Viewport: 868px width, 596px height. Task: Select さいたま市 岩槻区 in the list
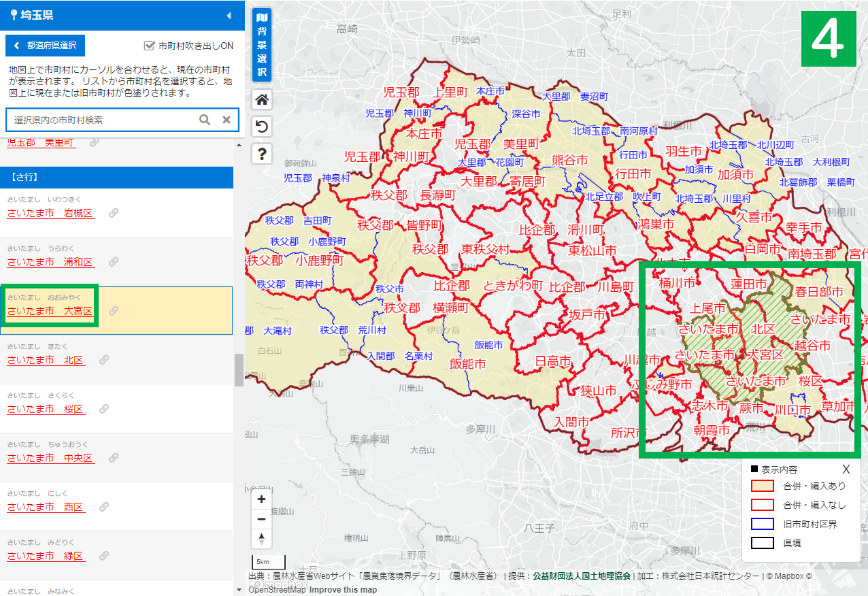pos(50,213)
